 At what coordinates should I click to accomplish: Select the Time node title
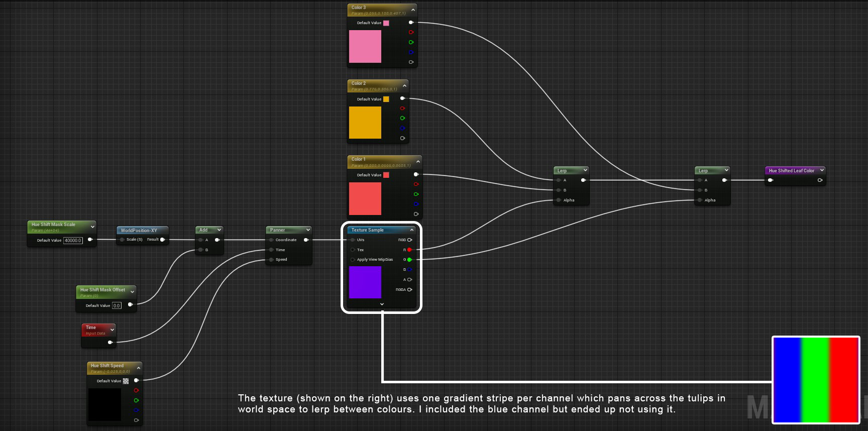coord(91,328)
